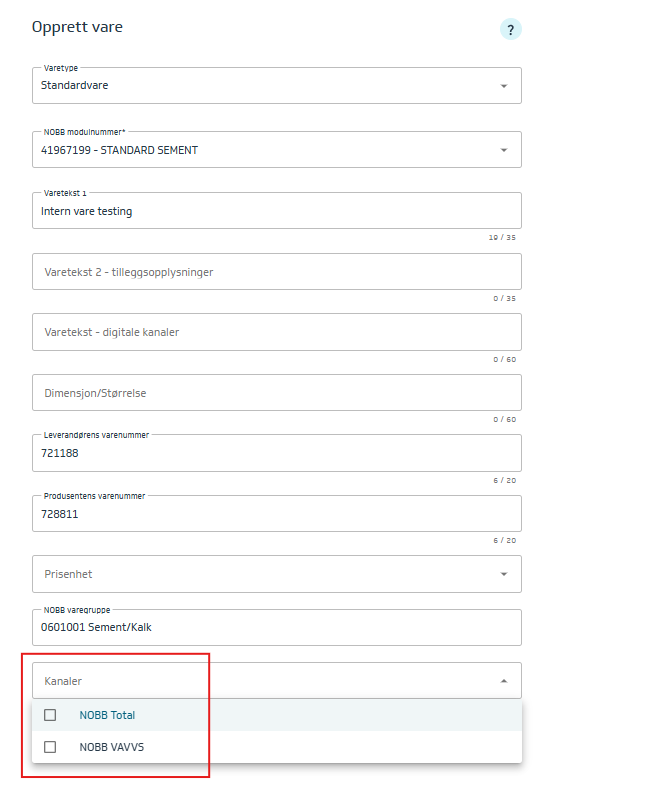Expand the NOBB modulnummer dropdown arrow

click(x=503, y=150)
